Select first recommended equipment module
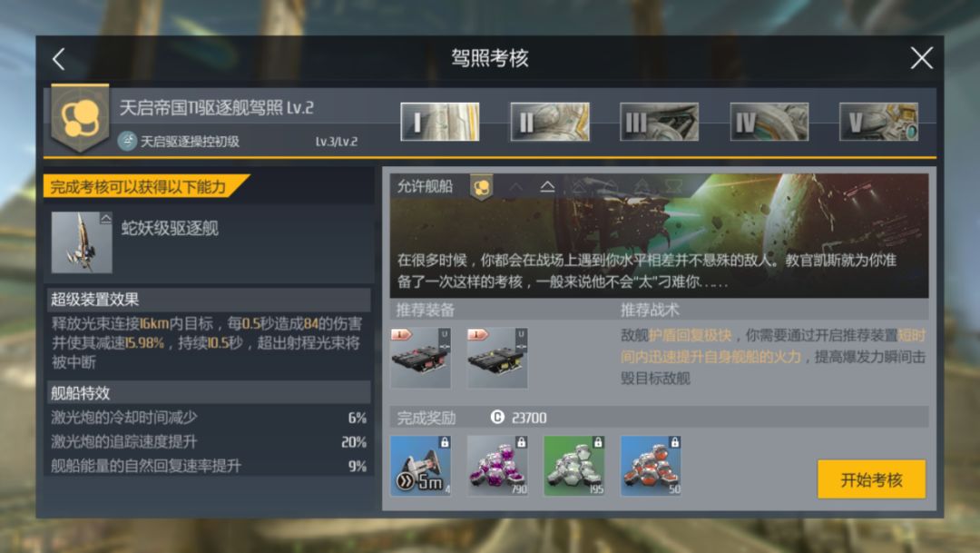This screenshot has width=980, height=553. coord(421,358)
